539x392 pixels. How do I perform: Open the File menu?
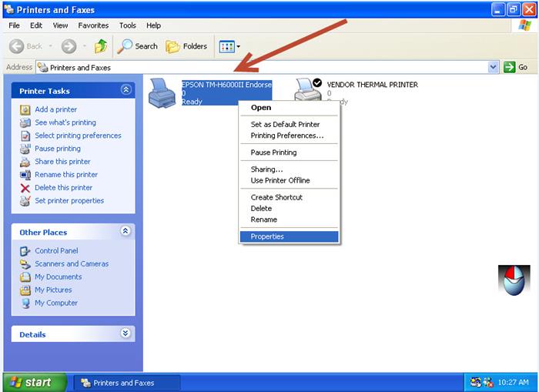14,25
